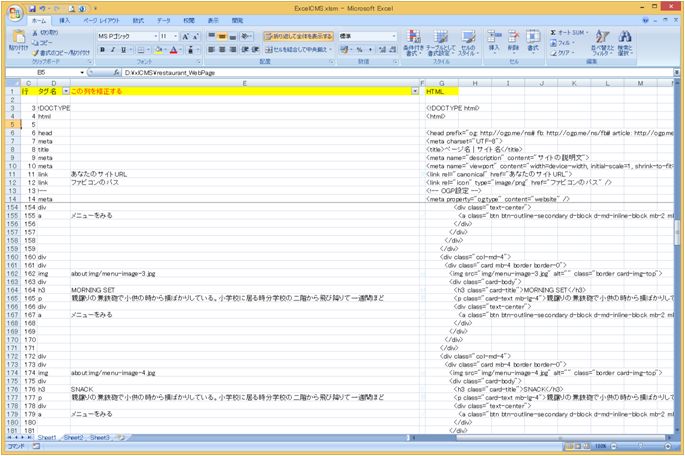The height and width of the screenshot is (456, 685).
Task: Apply cell borders with the border icon
Action: (141, 50)
